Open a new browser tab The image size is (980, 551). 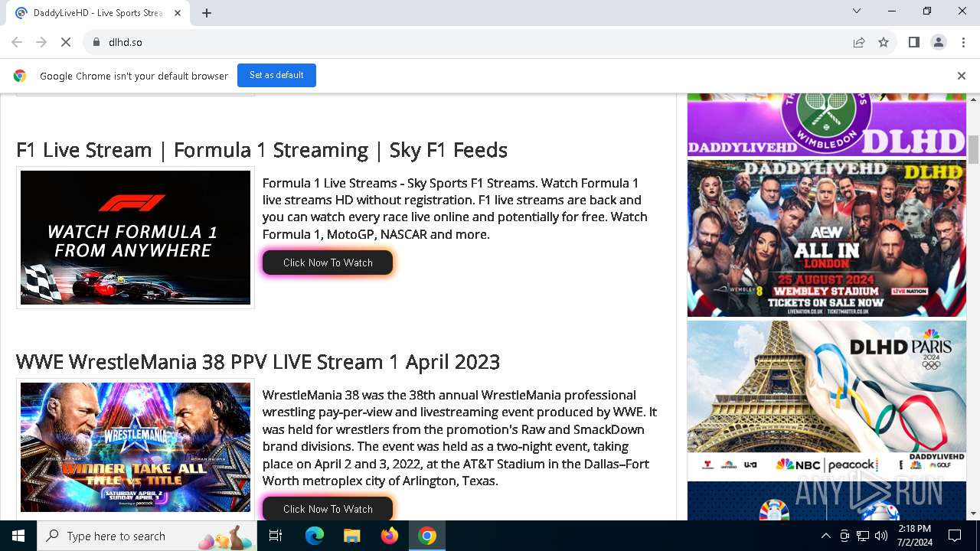click(x=207, y=13)
